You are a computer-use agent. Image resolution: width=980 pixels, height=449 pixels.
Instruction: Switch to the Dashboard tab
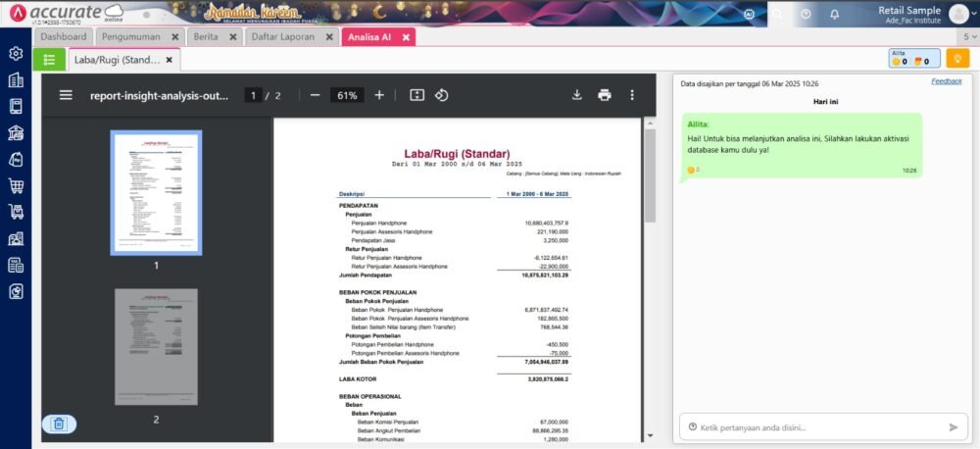(64, 36)
